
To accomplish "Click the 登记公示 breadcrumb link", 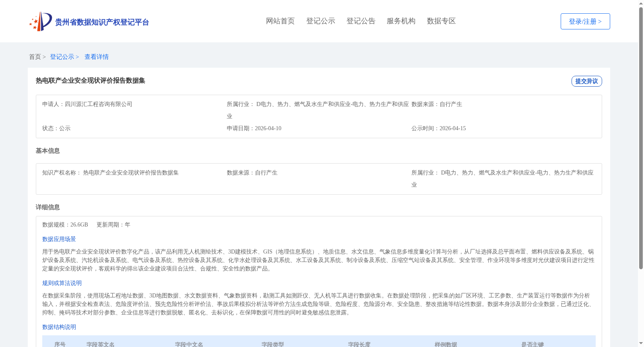I will pyautogui.click(x=62, y=57).
